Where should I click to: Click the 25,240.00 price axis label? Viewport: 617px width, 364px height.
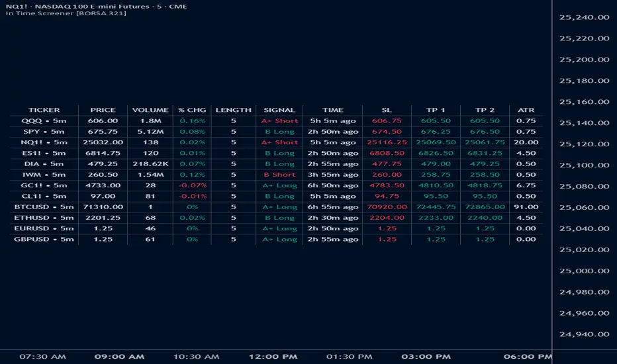(585, 17)
